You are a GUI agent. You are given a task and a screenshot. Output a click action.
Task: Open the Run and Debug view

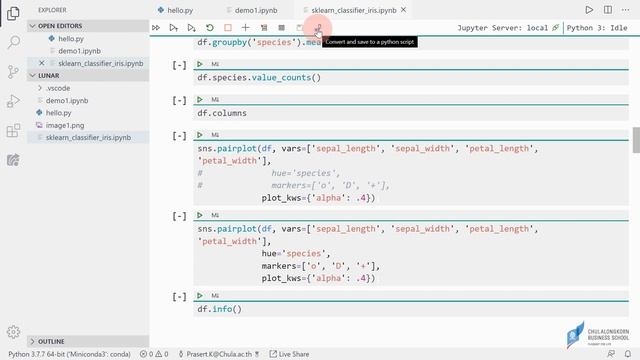[13, 101]
